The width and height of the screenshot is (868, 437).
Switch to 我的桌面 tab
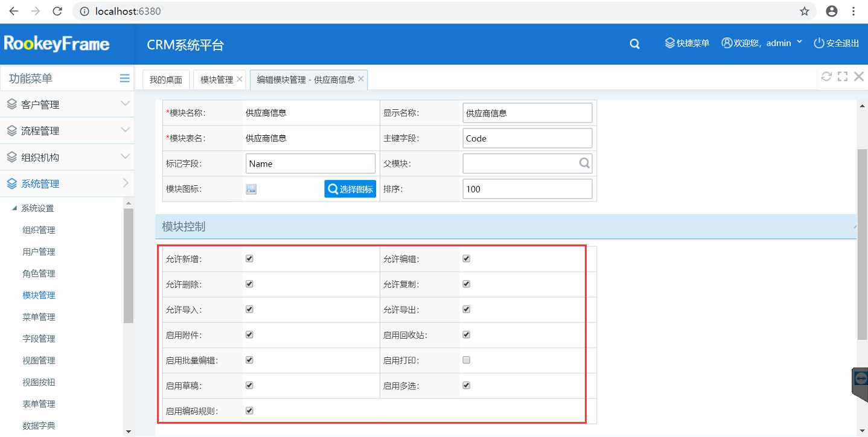pyautogui.click(x=166, y=80)
